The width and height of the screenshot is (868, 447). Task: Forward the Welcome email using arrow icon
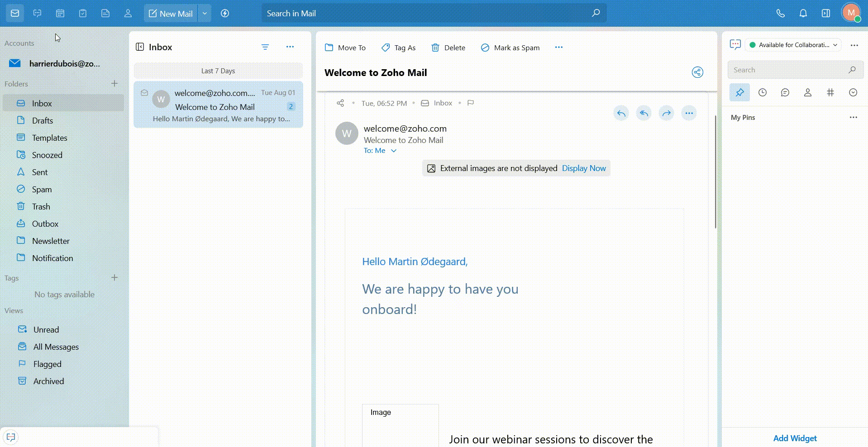pyautogui.click(x=666, y=113)
